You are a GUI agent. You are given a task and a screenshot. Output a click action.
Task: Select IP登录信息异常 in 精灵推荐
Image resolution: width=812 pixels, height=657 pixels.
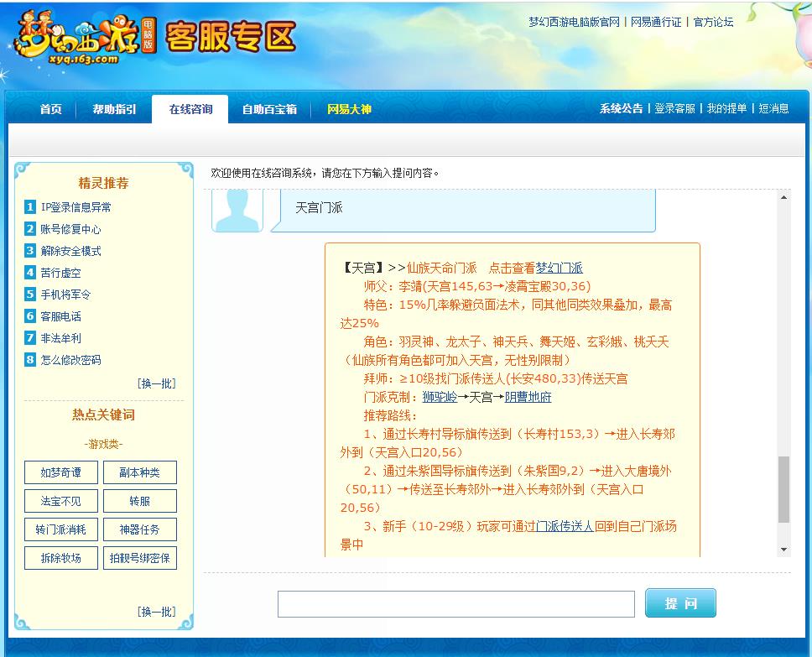(x=75, y=207)
